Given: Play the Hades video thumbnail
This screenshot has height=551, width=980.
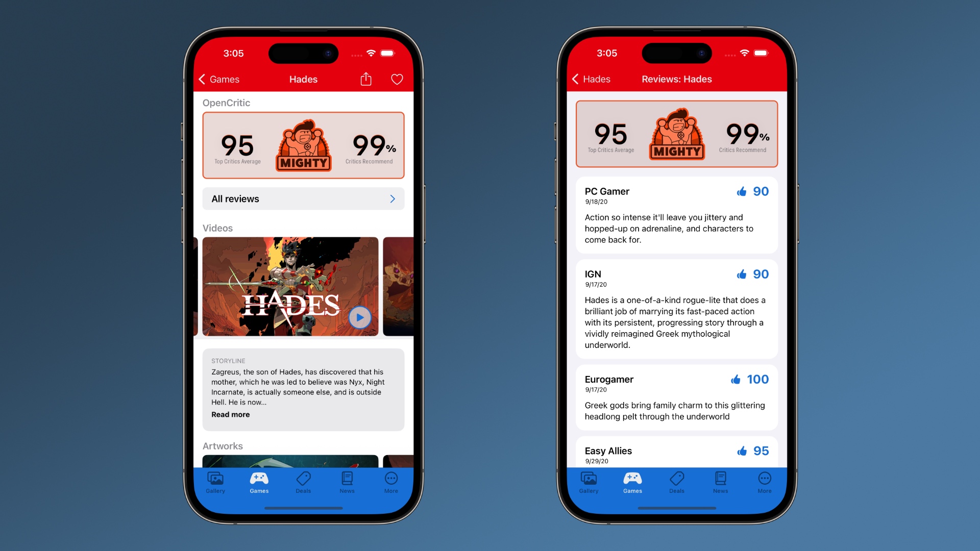Looking at the screenshot, I should [x=360, y=317].
